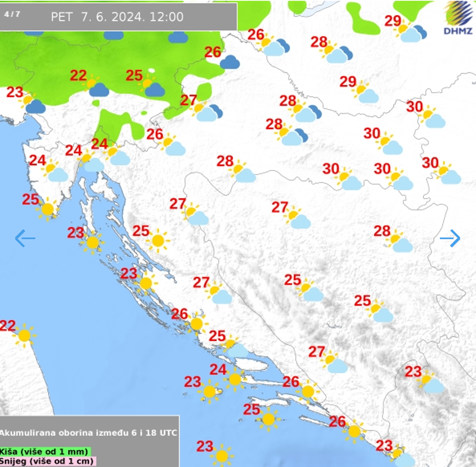Click the left arrow for the previous forecast
Image resolution: width=476 pixels, height=467 pixels.
tap(25, 238)
